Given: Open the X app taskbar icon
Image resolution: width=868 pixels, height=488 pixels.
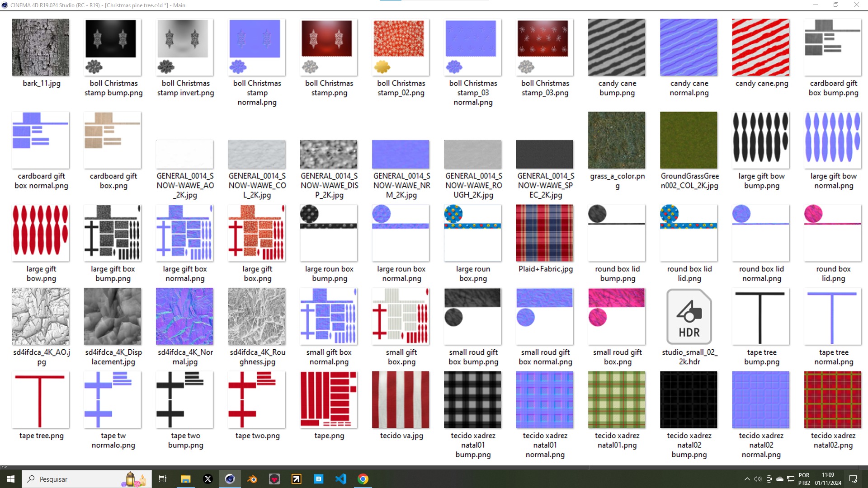Looking at the screenshot, I should coord(208,479).
